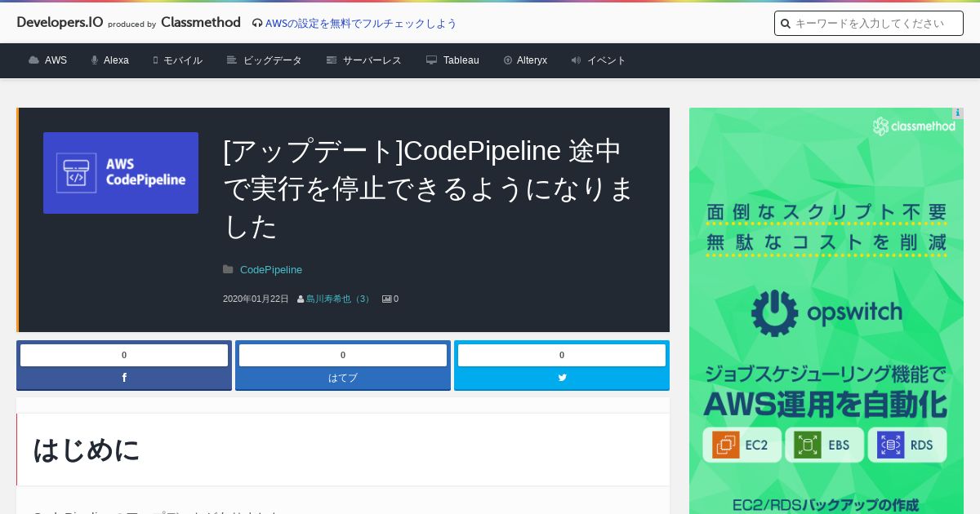Open the ビッグデータ navigation menu item
980x514 pixels.
(x=273, y=60)
